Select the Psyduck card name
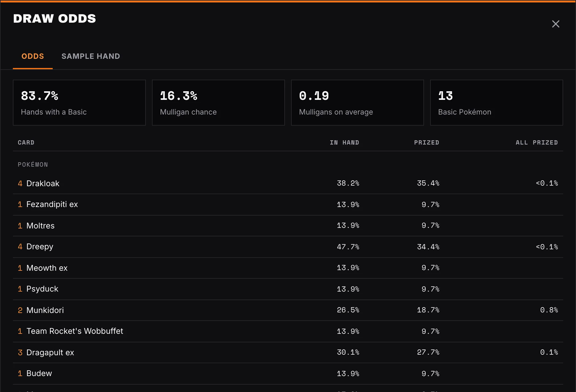This screenshot has width=576, height=392. [42, 289]
